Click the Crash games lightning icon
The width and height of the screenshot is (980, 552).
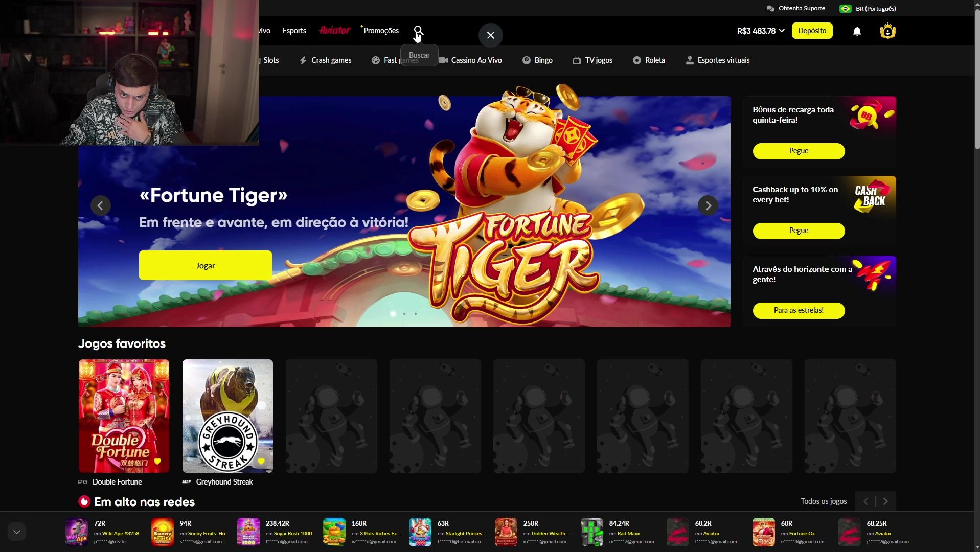(x=303, y=60)
